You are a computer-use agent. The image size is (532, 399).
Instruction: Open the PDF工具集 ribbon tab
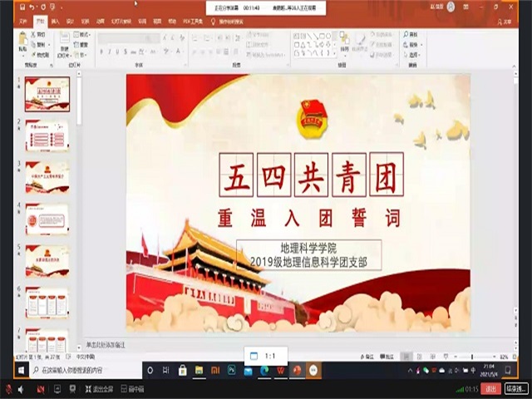193,22
